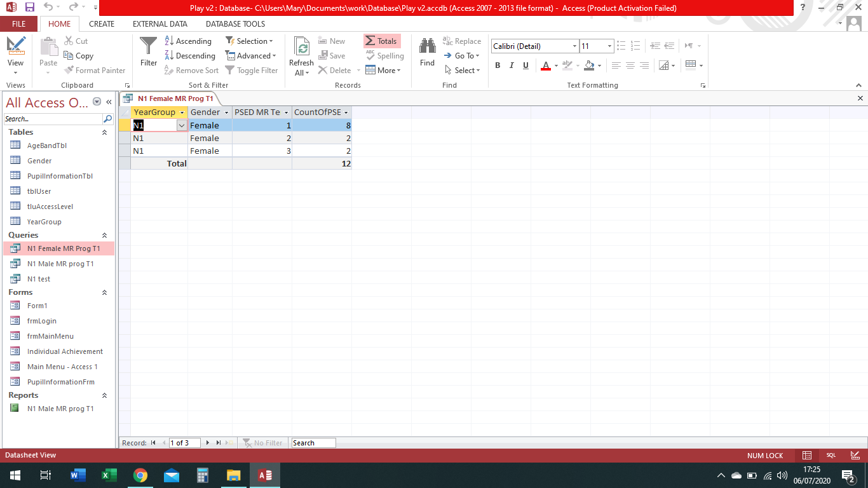Open the frmLogin form

(x=42, y=321)
